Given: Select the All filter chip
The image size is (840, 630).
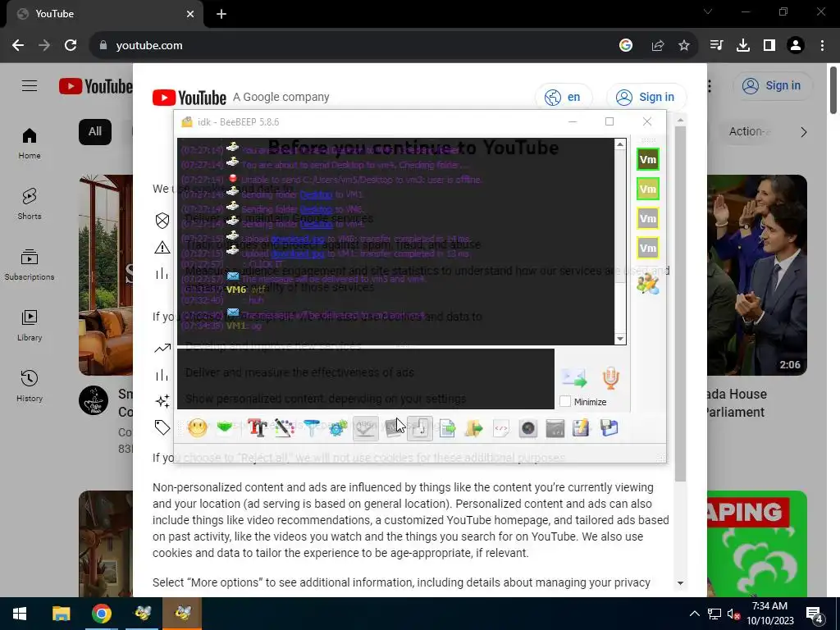Looking at the screenshot, I should tap(95, 132).
